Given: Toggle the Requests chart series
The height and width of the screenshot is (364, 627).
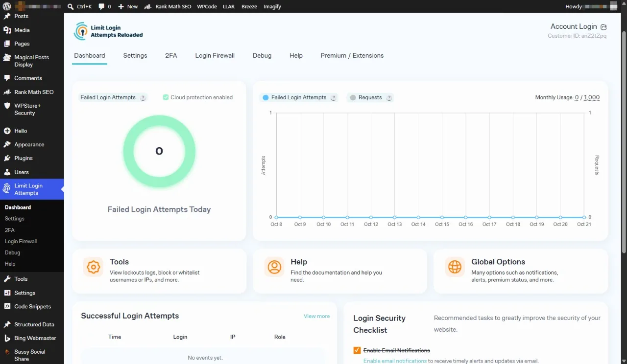Looking at the screenshot, I should tap(365, 98).
